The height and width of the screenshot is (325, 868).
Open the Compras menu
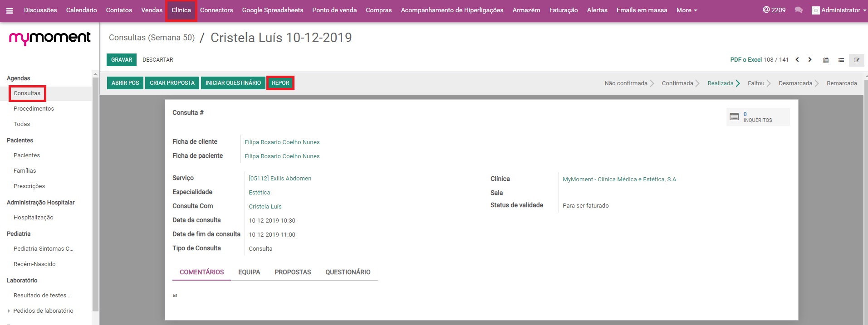(379, 10)
